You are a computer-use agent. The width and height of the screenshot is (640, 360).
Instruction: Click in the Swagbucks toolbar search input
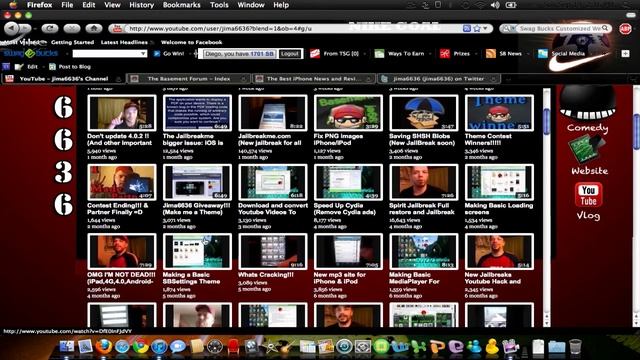[x=107, y=53]
